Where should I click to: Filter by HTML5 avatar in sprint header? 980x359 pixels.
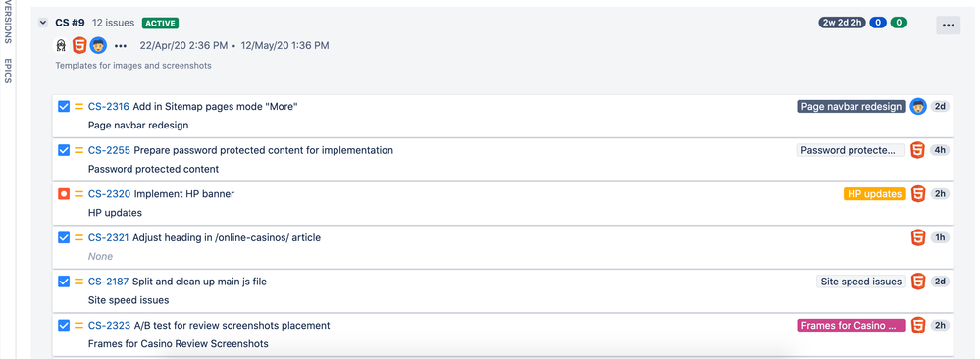point(79,46)
